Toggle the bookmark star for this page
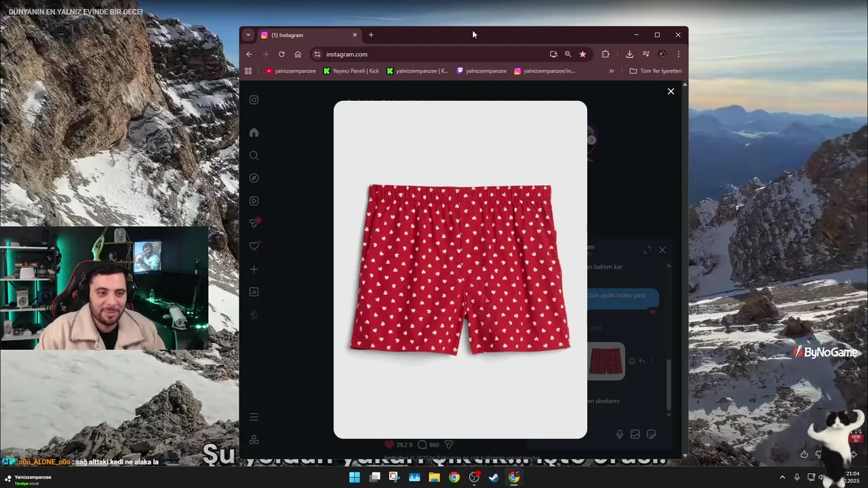868x488 pixels. (x=583, y=54)
